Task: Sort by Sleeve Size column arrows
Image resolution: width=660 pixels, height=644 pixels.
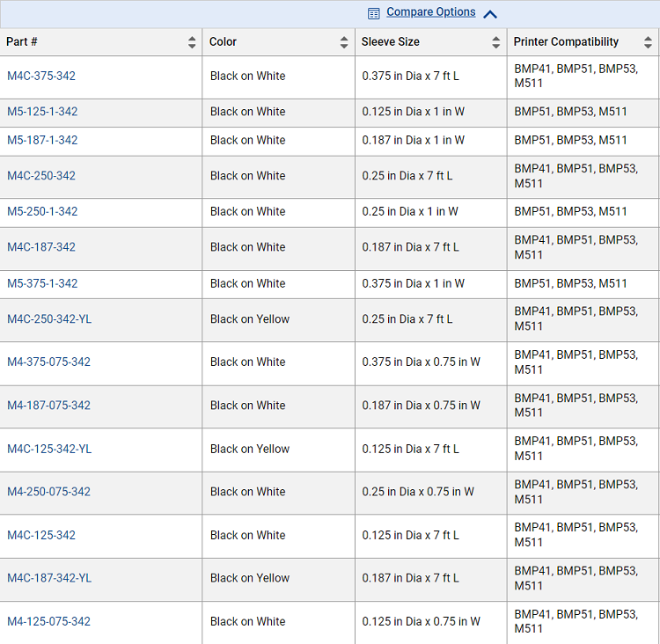Action: [x=495, y=42]
